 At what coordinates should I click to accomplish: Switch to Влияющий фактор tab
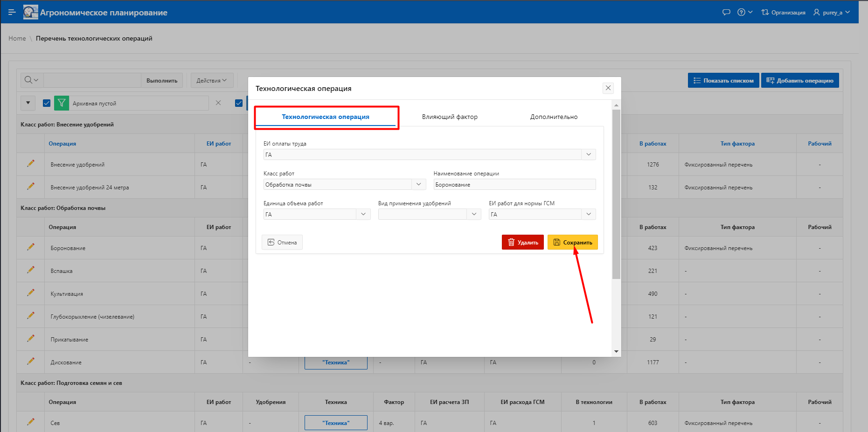450,117
